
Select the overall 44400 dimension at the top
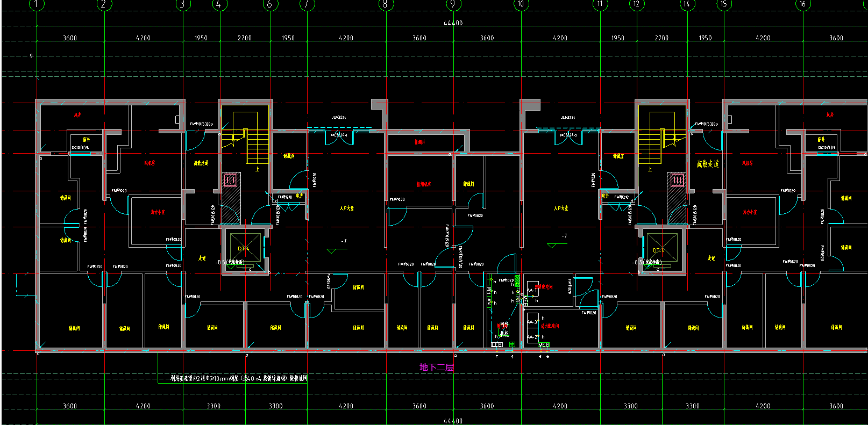click(453, 23)
